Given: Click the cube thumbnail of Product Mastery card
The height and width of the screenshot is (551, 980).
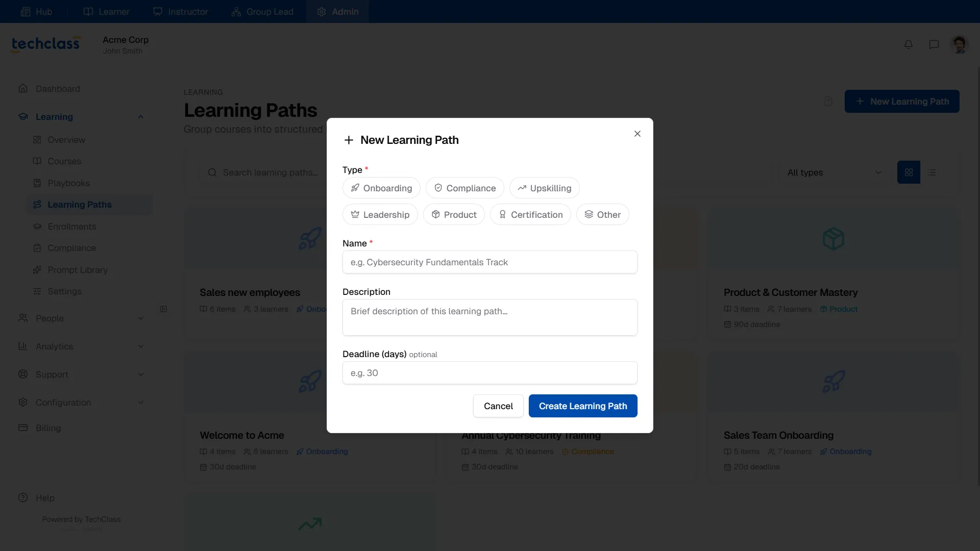Looking at the screenshot, I should (833, 239).
